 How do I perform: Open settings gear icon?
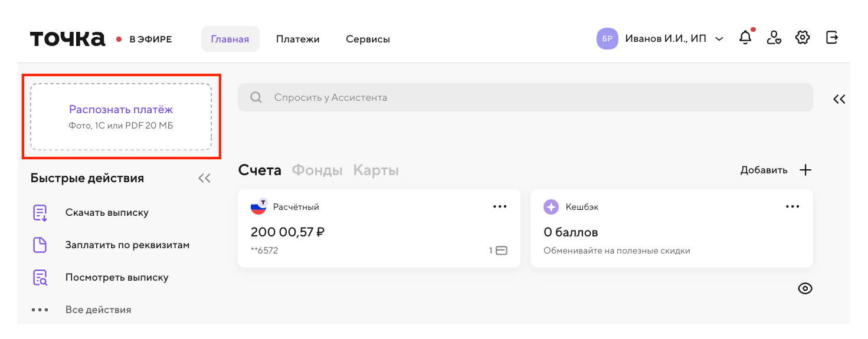pos(803,38)
